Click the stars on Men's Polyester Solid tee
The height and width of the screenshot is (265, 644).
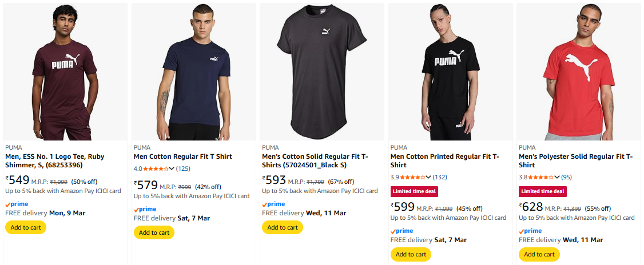pyautogui.click(x=541, y=177)
